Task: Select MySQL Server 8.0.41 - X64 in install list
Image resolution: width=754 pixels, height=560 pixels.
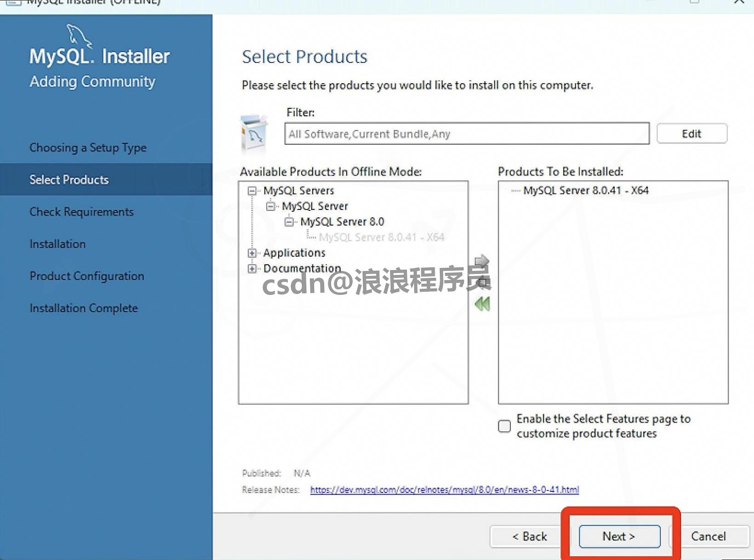Action: click(586, 190)
